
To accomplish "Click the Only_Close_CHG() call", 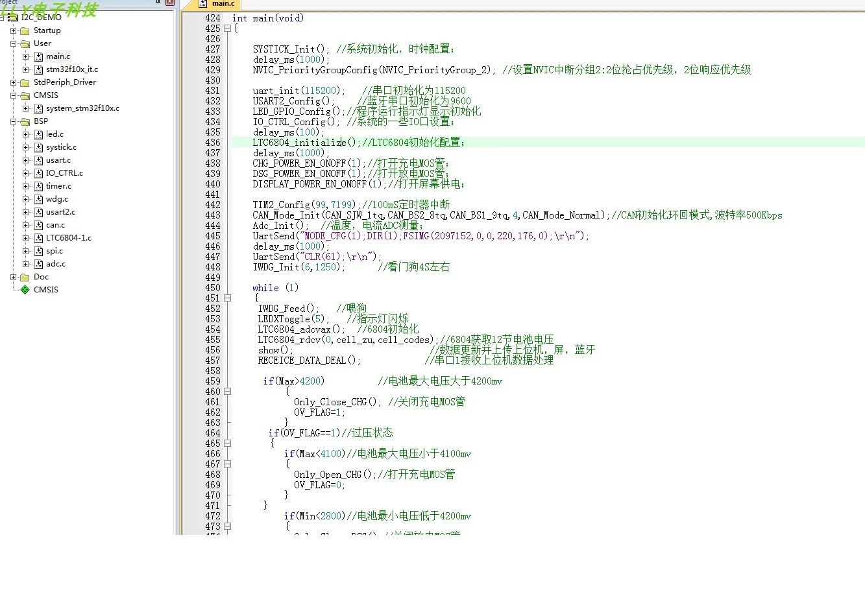I will point(337,402).
